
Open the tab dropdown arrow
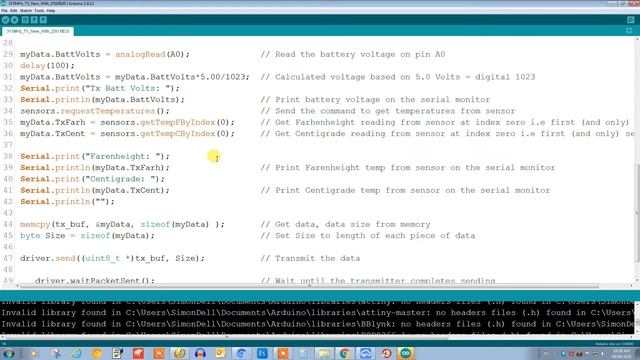(x=629, y=31)
